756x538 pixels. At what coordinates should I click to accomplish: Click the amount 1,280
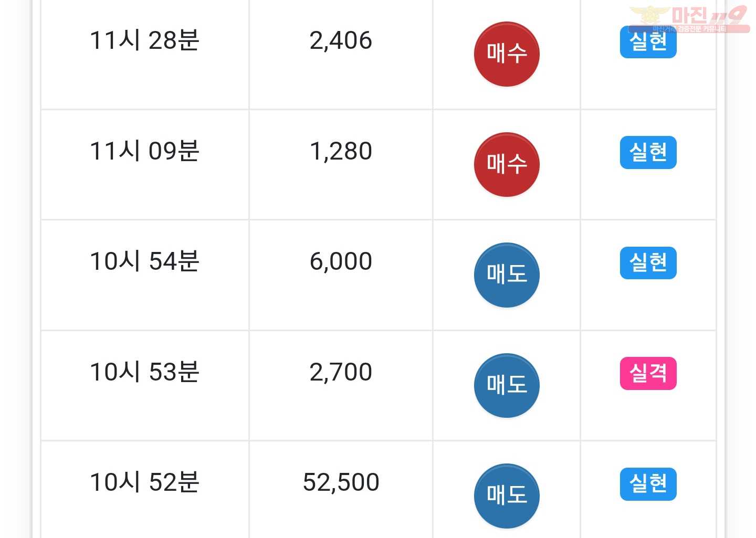point(341,152)
